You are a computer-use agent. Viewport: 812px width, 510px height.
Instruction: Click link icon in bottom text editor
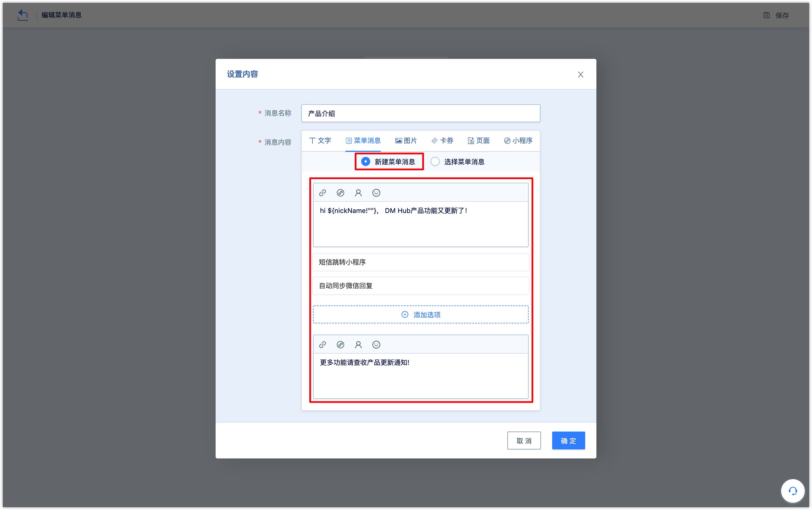[323, 345]
